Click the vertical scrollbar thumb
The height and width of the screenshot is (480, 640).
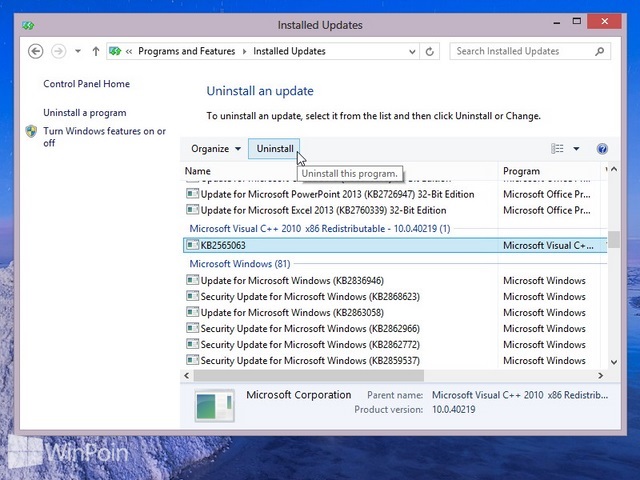[x=613, y=240]
